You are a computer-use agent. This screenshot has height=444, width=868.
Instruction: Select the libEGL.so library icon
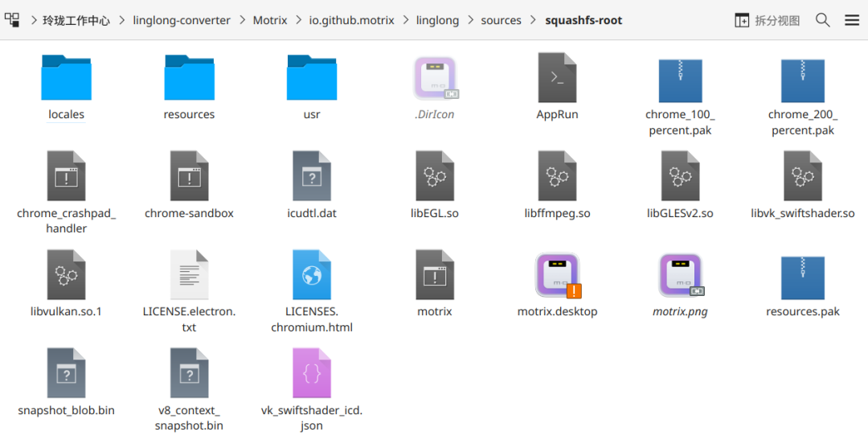click(x=435, y=175)
